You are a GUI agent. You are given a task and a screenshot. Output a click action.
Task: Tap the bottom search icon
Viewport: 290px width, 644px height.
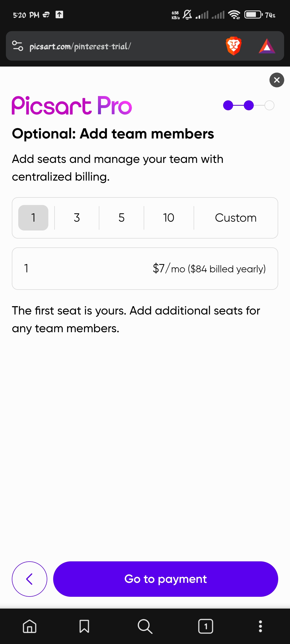(145, 626)
